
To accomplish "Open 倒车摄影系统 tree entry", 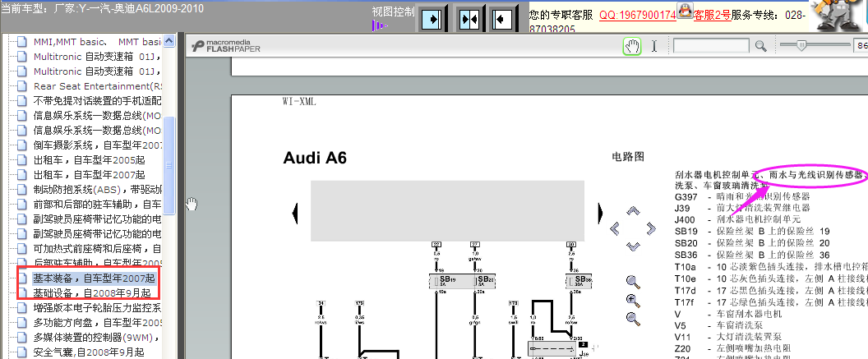I will (x=98, y=145).
